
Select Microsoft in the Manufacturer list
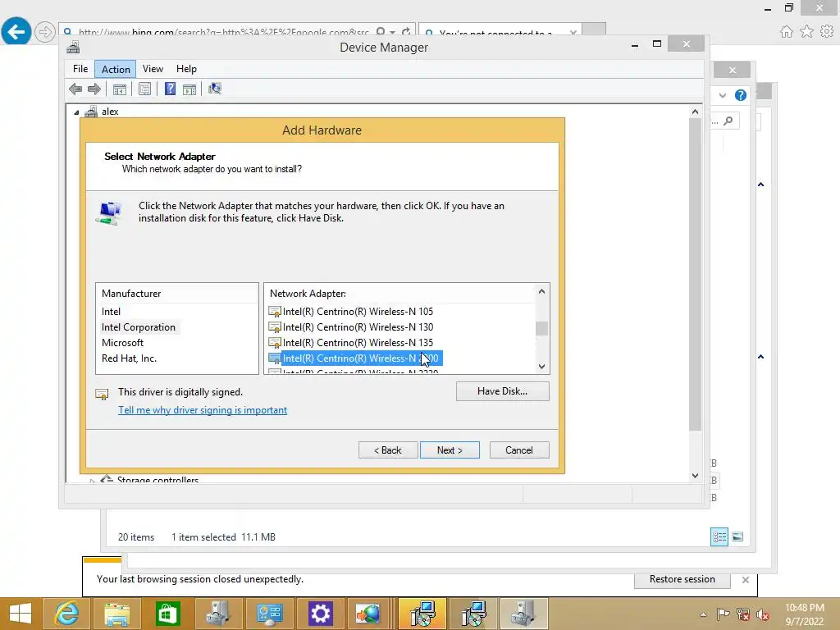click(x=123, y=342)
